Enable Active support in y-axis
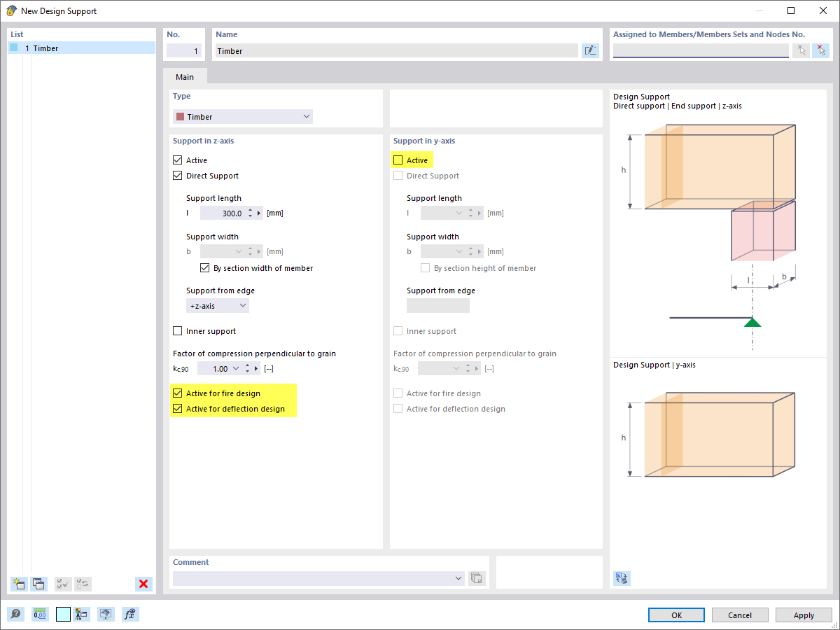Viewport: 840px width, 630px height. click(x=398, y=160)
